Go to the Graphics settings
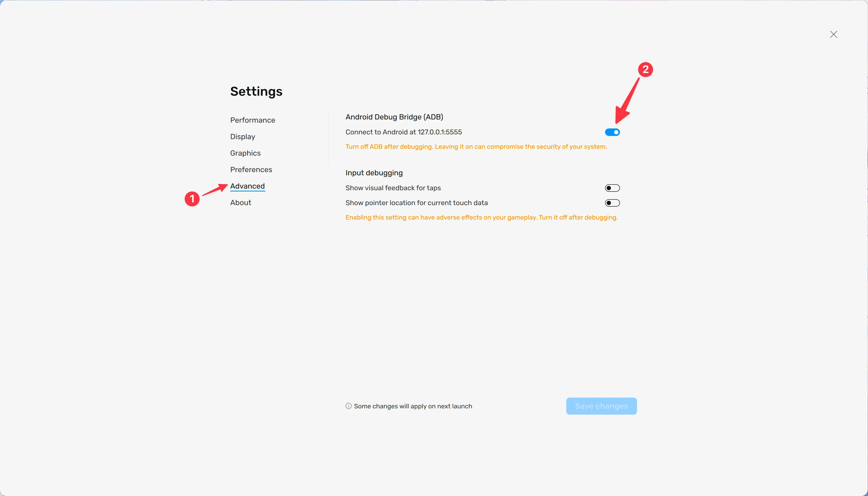Image resolution: width=868 pixels, height=496 pixels. click(245, 153)
